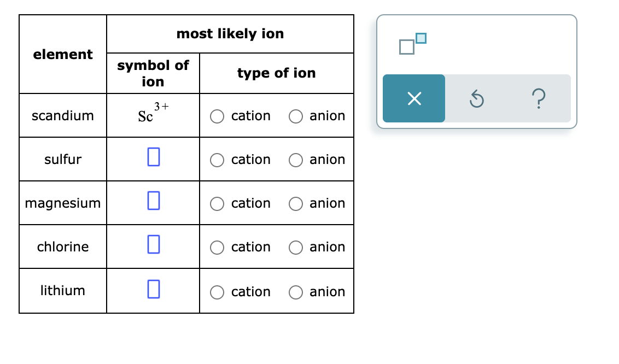This screenshot has height=364, width=619.
Task: Click the lithium ion symbol input box
Action: pyautogui.click(x=154, y=289)
